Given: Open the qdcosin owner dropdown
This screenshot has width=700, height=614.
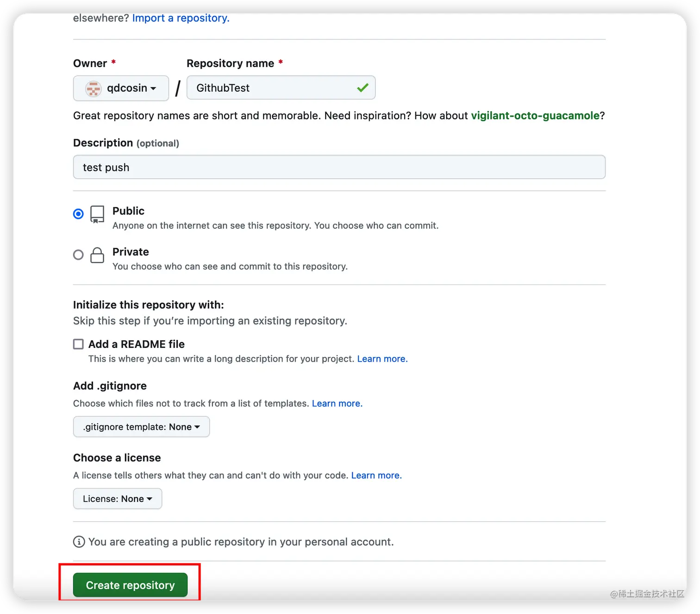Looking at the screenshot, I should (121, 88).
